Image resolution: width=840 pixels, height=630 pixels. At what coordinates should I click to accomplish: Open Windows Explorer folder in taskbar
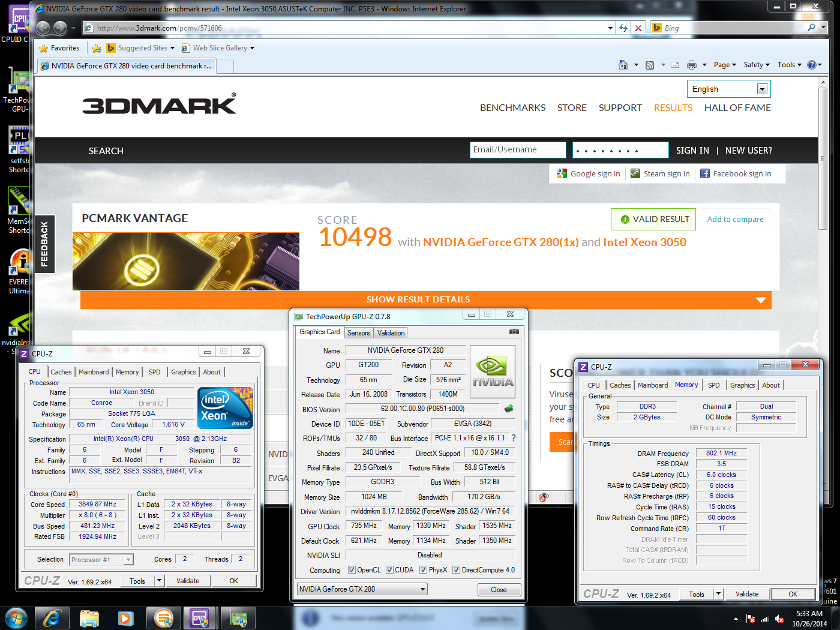pyautogui.click(x=89, y=618)
